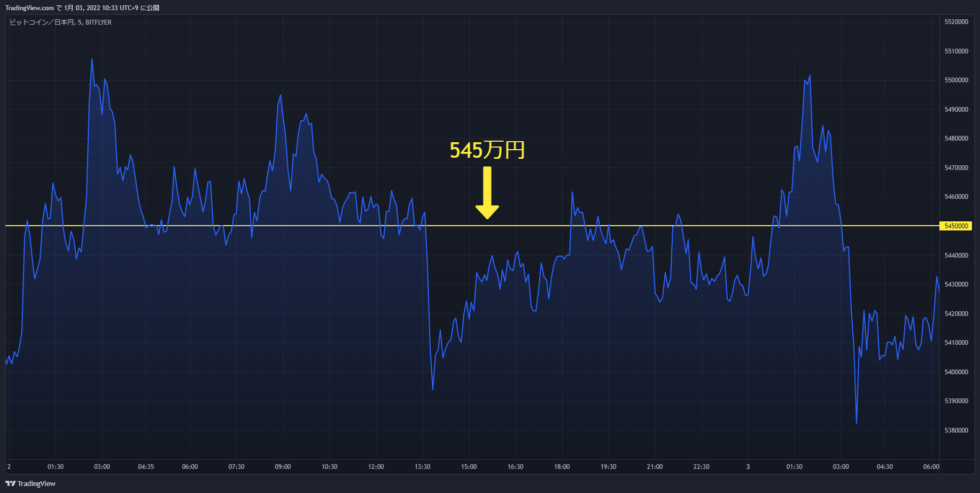980x493 pixels.
Task: Click the 12:00 time axis label
Action: point(376,467)
